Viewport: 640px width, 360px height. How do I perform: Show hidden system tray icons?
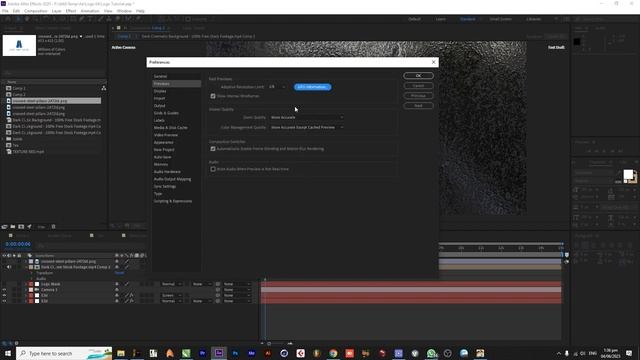tap(558, 353)
